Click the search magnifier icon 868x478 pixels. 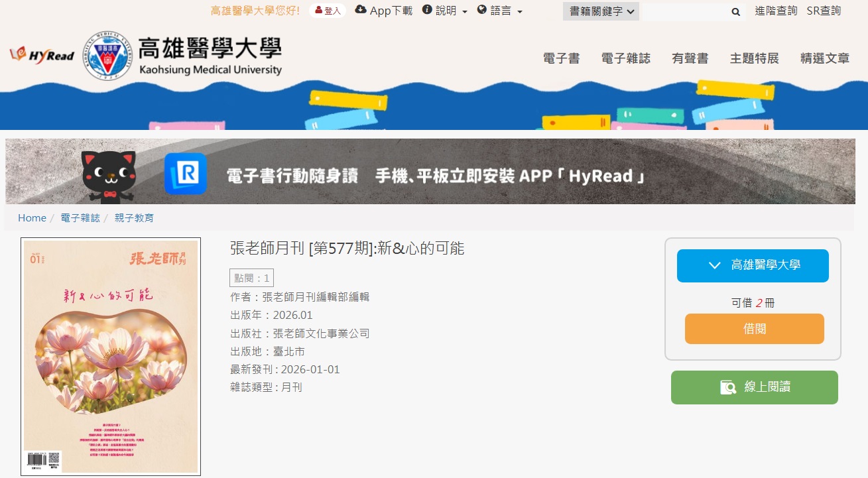click(x=735, y=11)
